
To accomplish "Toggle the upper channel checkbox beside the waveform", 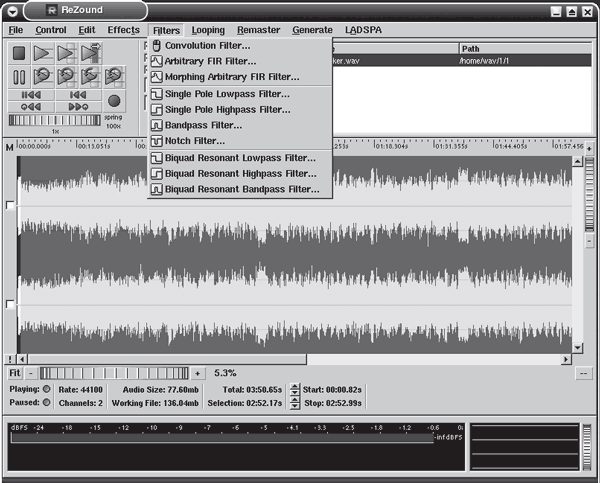I will click(x=10, y=205).
